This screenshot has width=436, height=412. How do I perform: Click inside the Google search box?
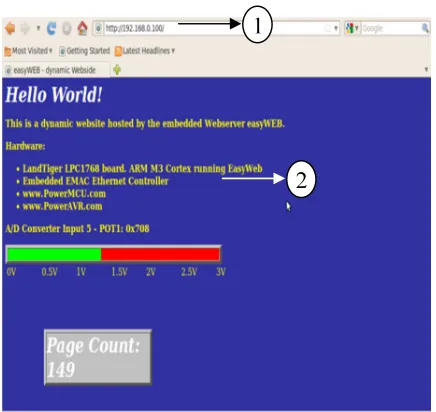[x=391, y=28]
